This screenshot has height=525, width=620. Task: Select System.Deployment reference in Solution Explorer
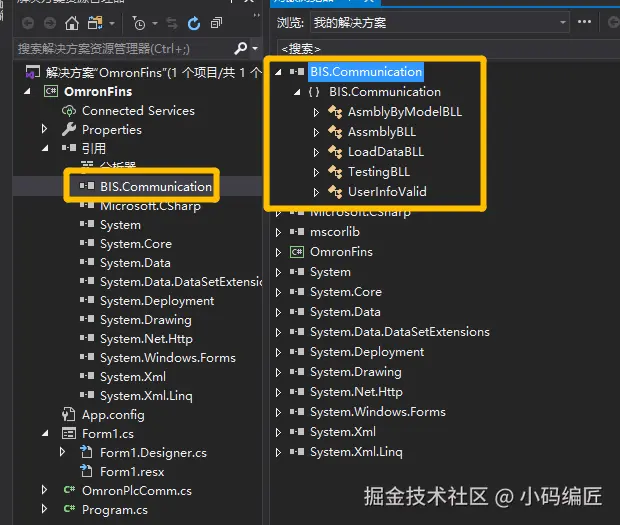[157, 301]
